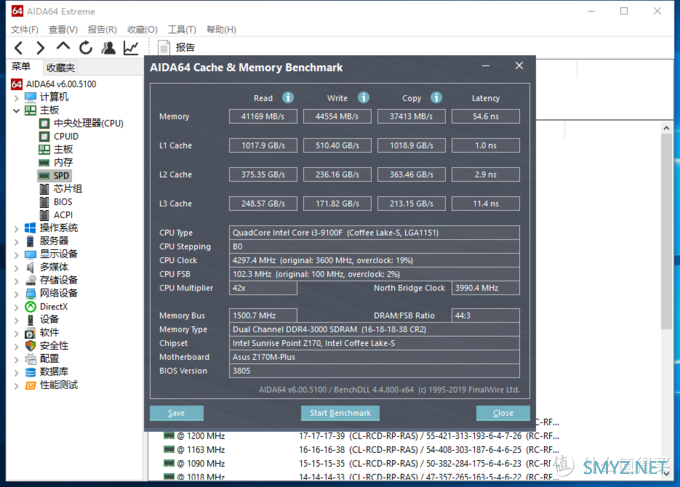The height and width of the screenshot is (487, 680).
Task: Select the @ 1200 MHz timing row
Action: coord(362,436)
